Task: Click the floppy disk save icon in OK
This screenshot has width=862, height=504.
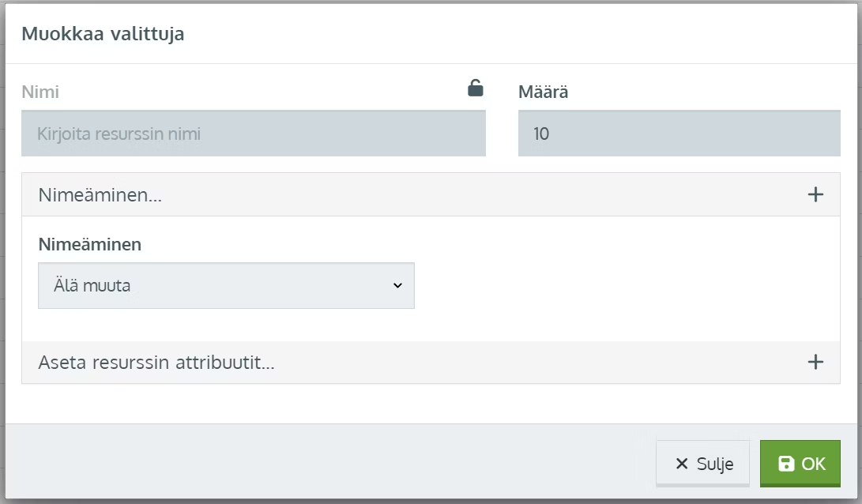Action: pyautogui.click(x=786, y=464)
